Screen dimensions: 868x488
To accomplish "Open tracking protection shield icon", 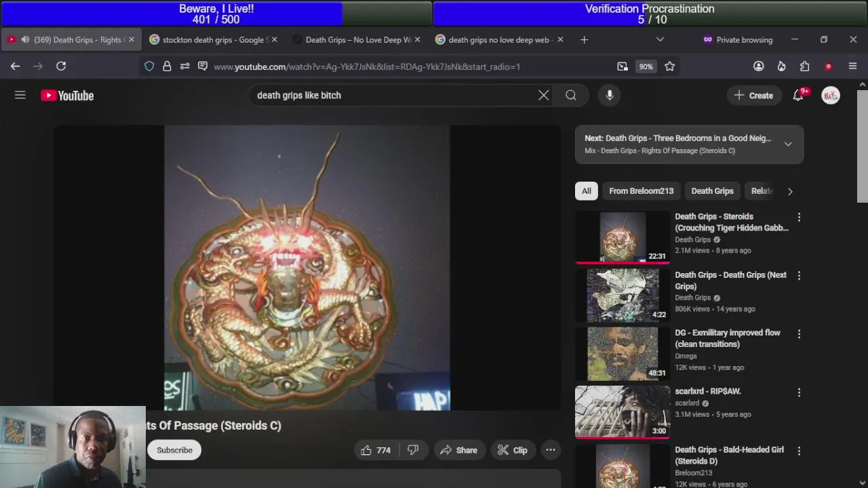I will (149, 66).
